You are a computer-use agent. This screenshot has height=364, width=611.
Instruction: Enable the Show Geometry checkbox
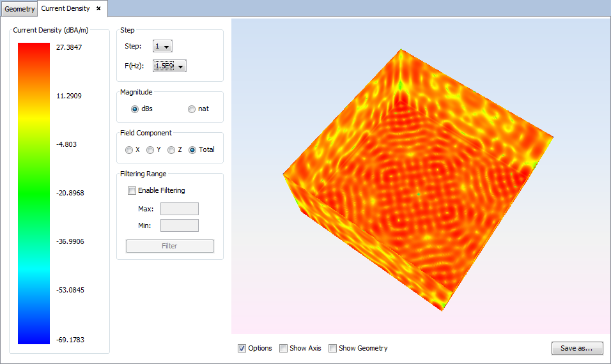click(333, 348)
